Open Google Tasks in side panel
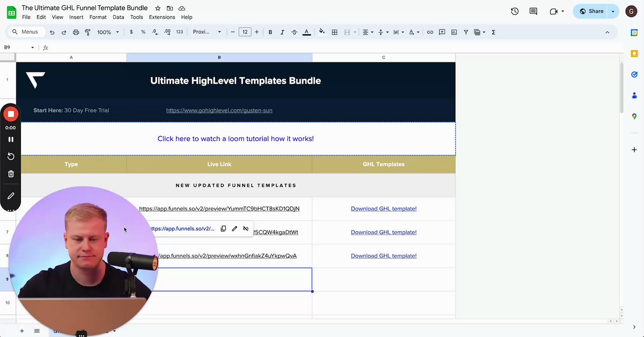The width and height of the screenshot is (644, 337). click(x=634, y=74)
